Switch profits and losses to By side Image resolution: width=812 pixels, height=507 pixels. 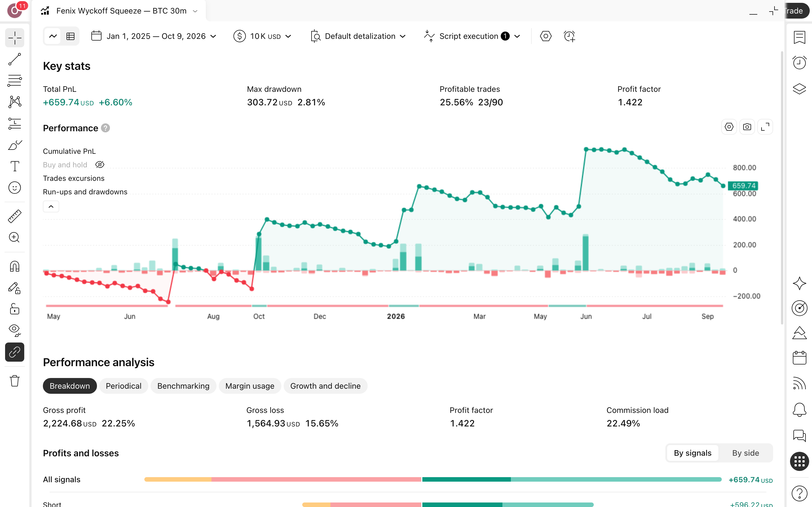point(745,453)
